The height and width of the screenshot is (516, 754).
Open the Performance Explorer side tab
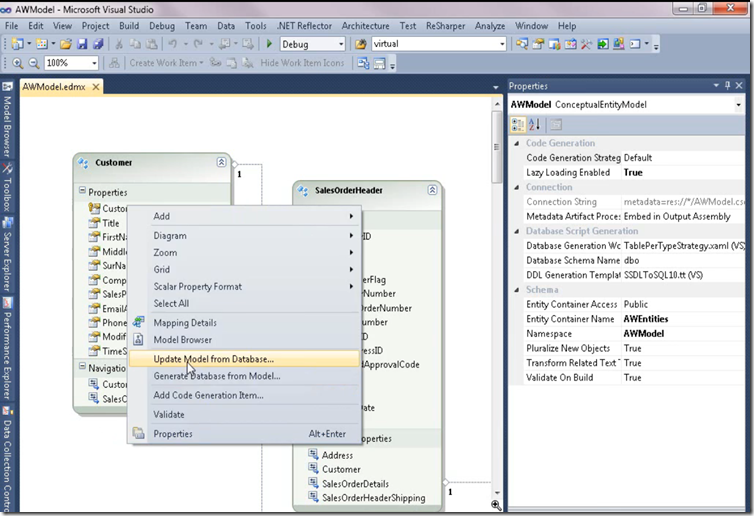coord(7,350)
